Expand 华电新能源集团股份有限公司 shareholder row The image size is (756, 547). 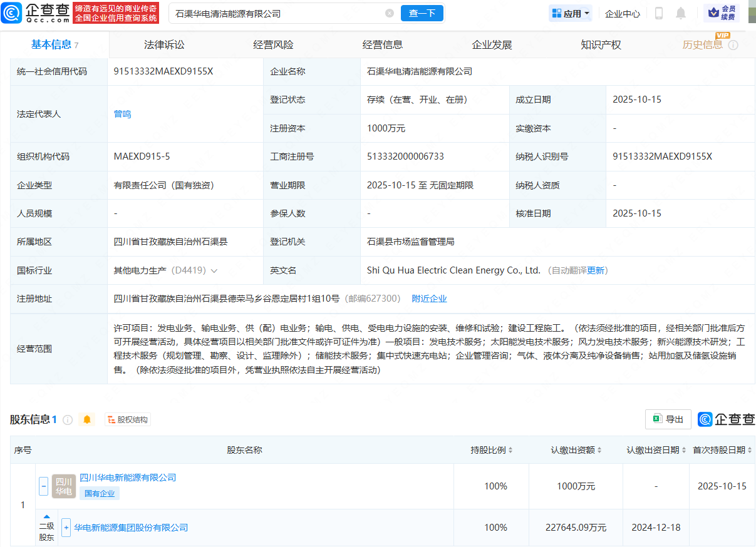pos(66,528)
